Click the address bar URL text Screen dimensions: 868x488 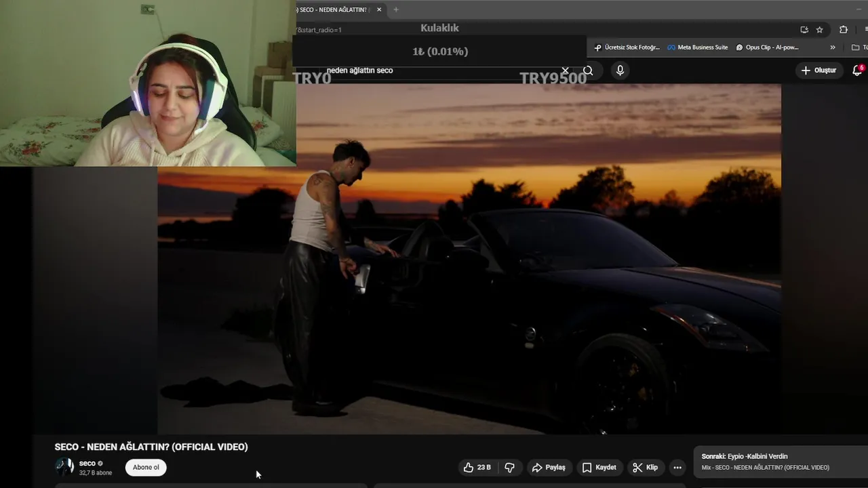coord(319,30)
